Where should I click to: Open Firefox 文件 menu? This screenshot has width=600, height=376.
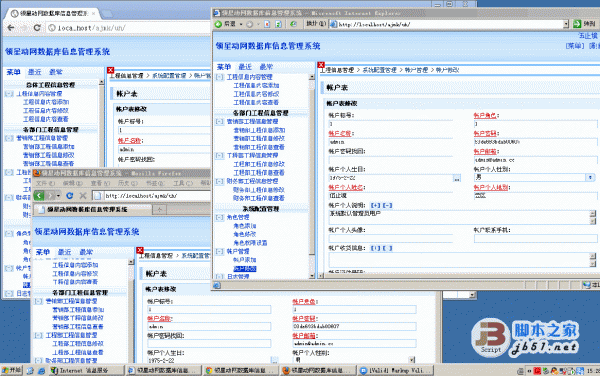click(46, 183)
